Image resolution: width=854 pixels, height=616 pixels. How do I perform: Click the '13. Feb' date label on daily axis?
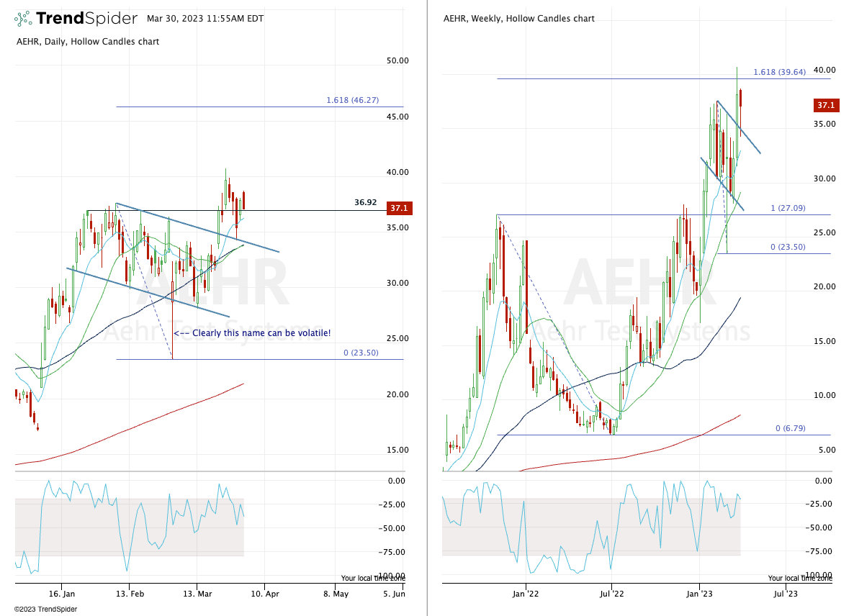[x=130, y=594]
